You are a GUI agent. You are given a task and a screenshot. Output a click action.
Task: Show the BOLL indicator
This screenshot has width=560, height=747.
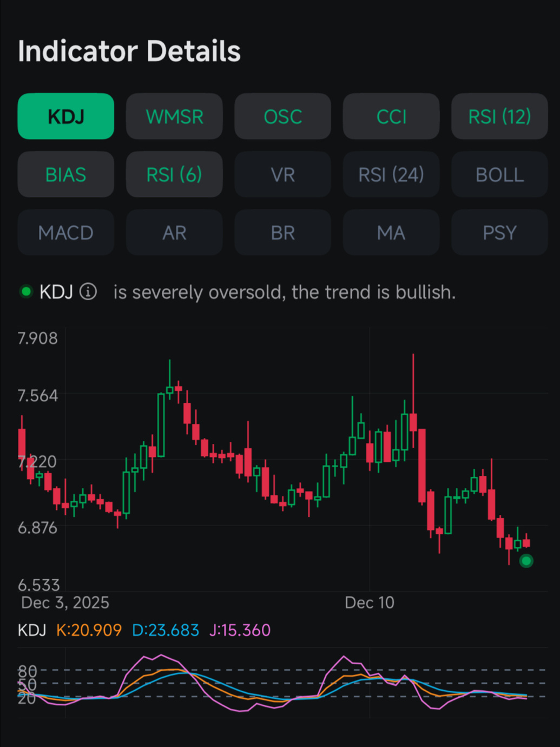coord(499,174)
